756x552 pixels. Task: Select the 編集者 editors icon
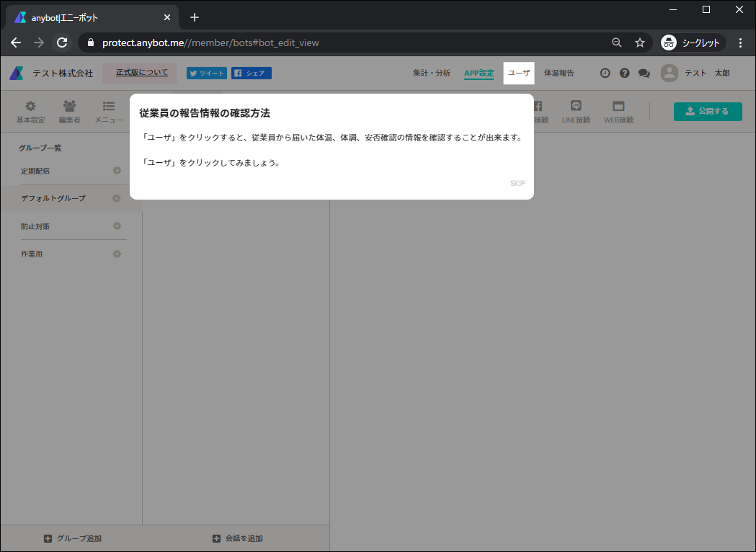point(69,110)
